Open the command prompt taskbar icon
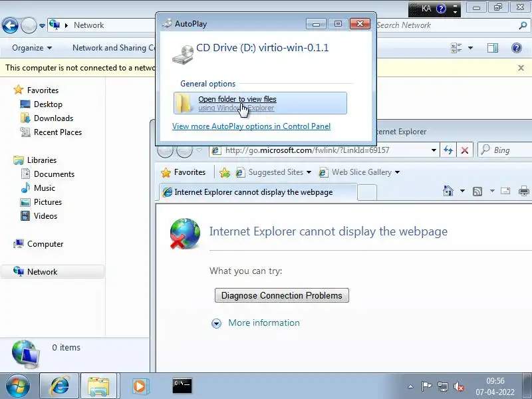The height and width of the screenshot is (399, 532). (x=182, y=386)
